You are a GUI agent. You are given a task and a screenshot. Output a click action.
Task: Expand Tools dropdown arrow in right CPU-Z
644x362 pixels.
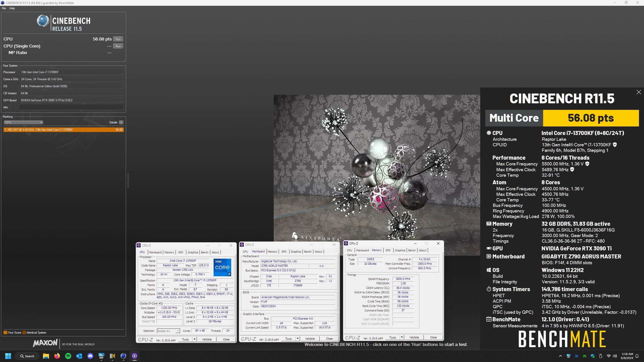coord(402,337)
